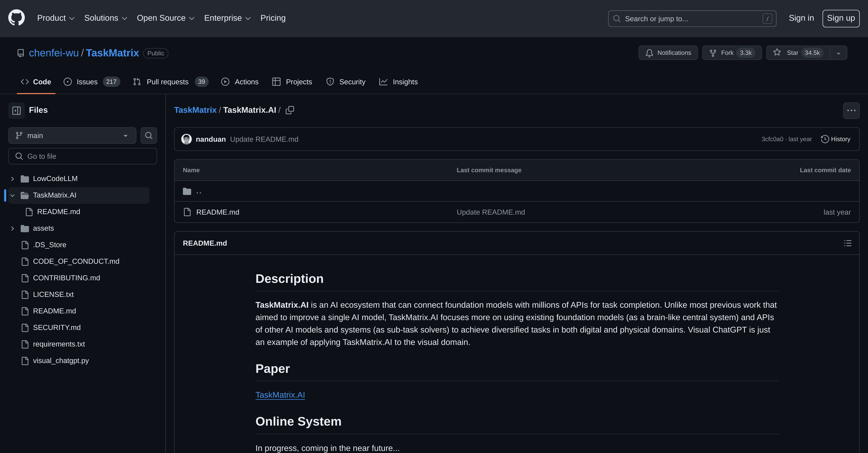The width and height of the screenshot is (868, 453).
Task: Open the Star button dropdown arrow
Action: pyautogui.click(x=839, y=53)
